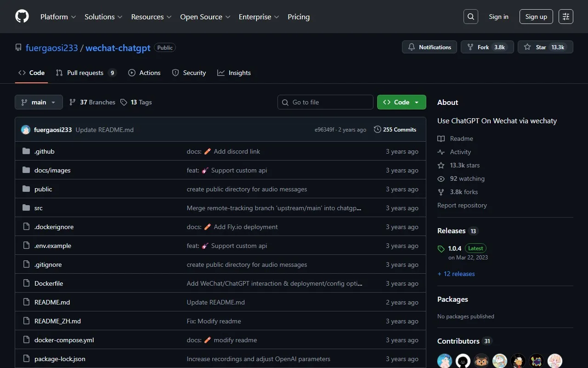
Task: Open the green Code dropdown
Action: point(401,102)
